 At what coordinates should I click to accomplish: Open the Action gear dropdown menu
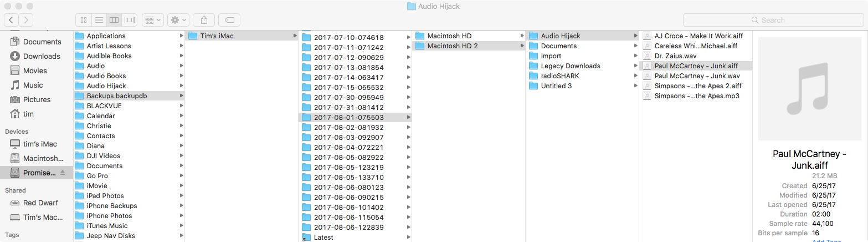coord(179,20)
